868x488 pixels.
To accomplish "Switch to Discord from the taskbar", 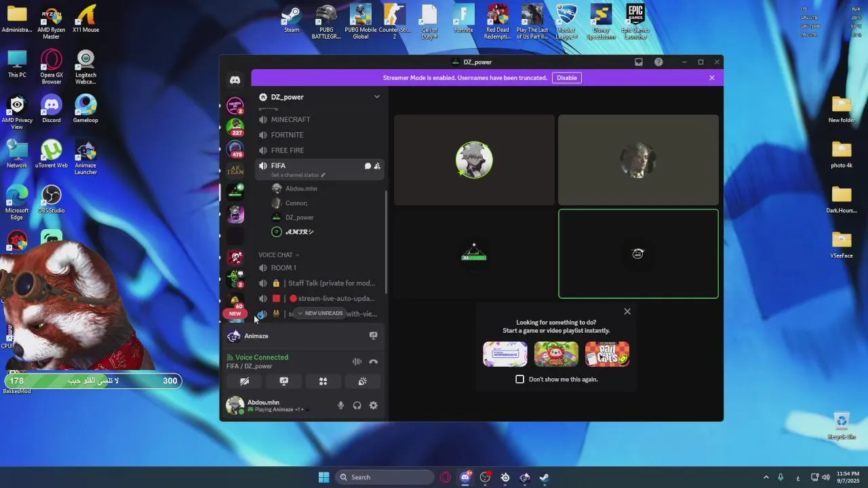I will click(x=465, y=477).
